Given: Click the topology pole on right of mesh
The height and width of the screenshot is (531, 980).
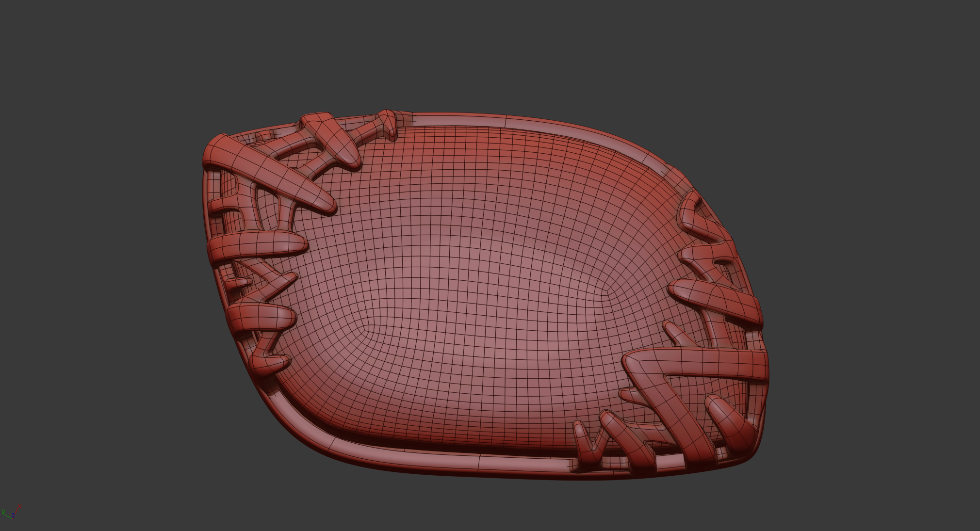Looking at the screenshot, I should point(606,292).
